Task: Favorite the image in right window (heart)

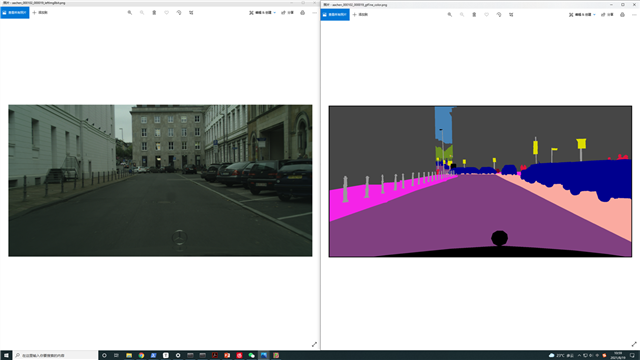Action: tap(487, 14)
